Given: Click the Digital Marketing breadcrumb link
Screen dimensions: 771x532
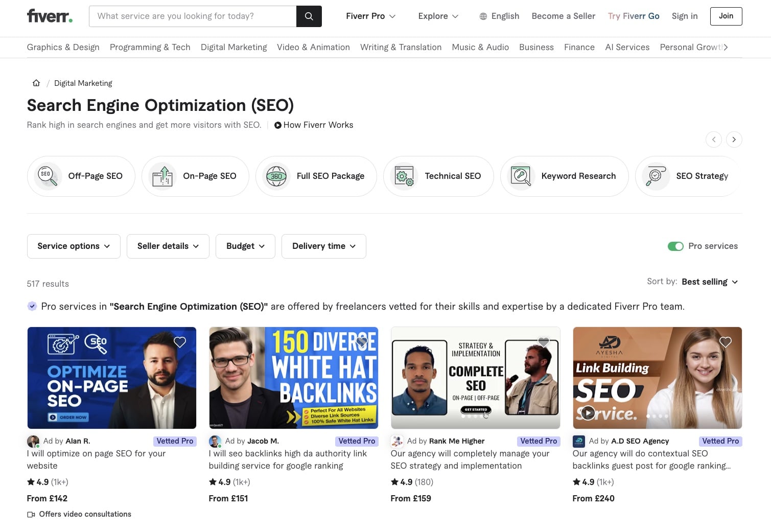Looking at the screenshot, I should pyautogui.click(x=83, y=83).
